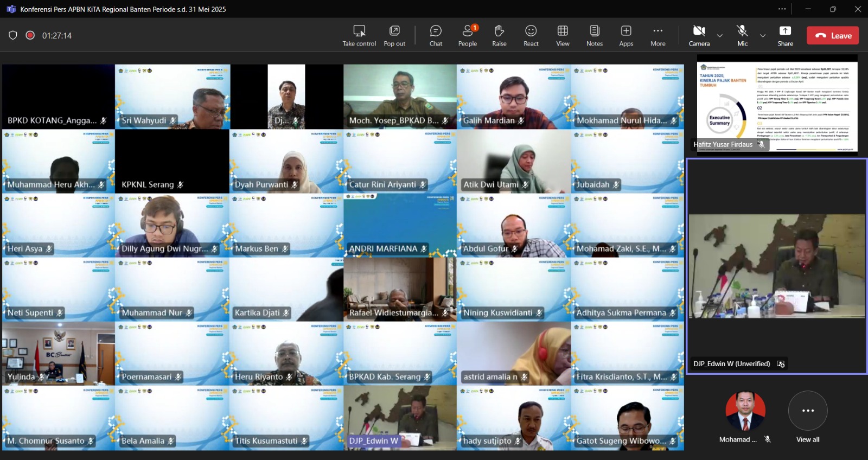868x460 pixels.
Task: Open the Chat panel
Action: click(x=436, y=35)
